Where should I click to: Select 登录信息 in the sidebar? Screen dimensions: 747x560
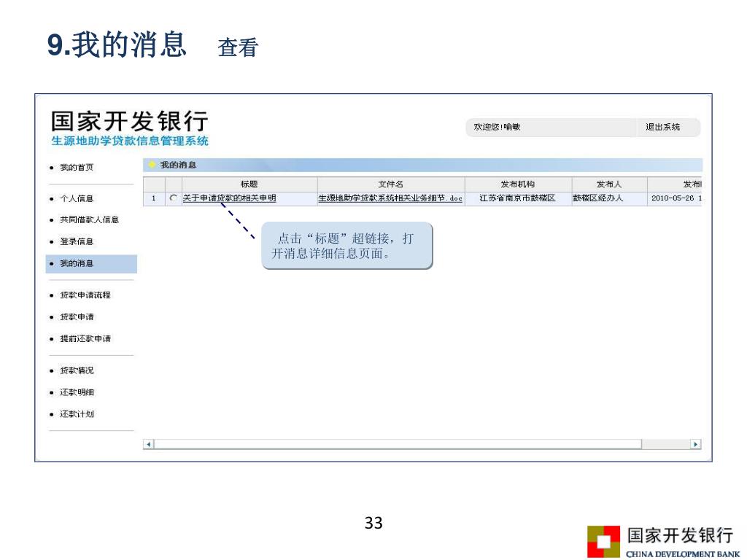(76, 241)
